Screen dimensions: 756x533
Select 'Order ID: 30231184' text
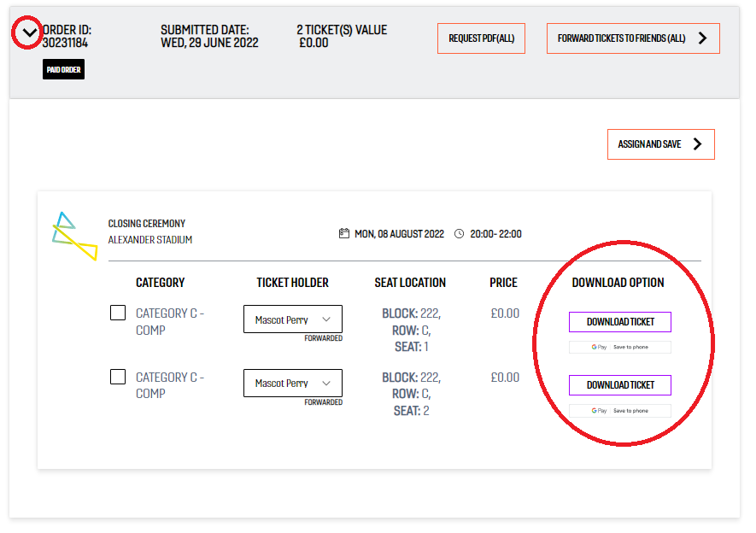pos(67,36)
